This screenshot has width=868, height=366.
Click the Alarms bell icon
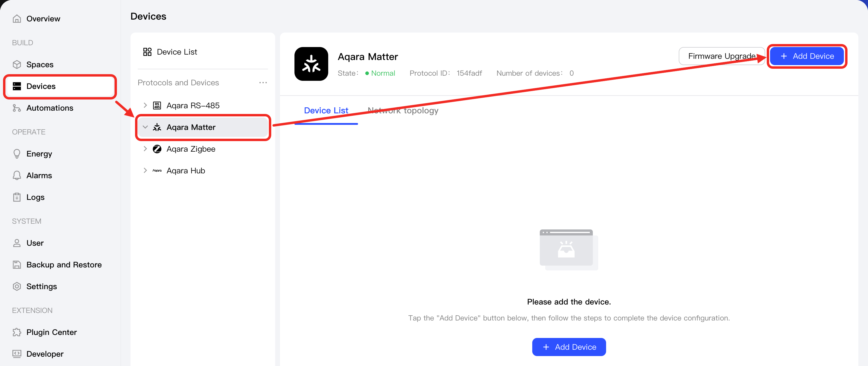pyautogui.click(x=17, y=175)
